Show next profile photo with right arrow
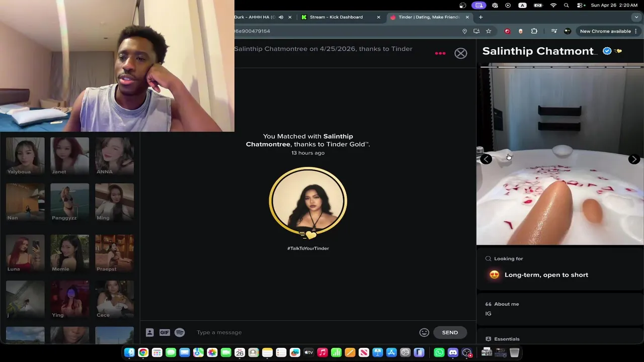Viewport: 644px width, 362px height. (x=634, y=159)
